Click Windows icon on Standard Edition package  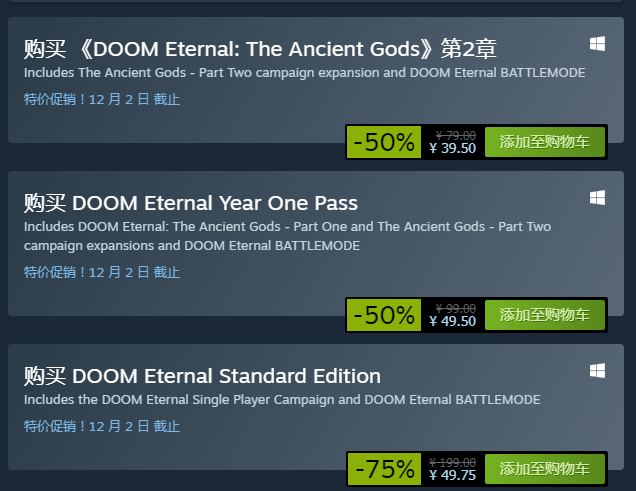click(x=597, y=371)
